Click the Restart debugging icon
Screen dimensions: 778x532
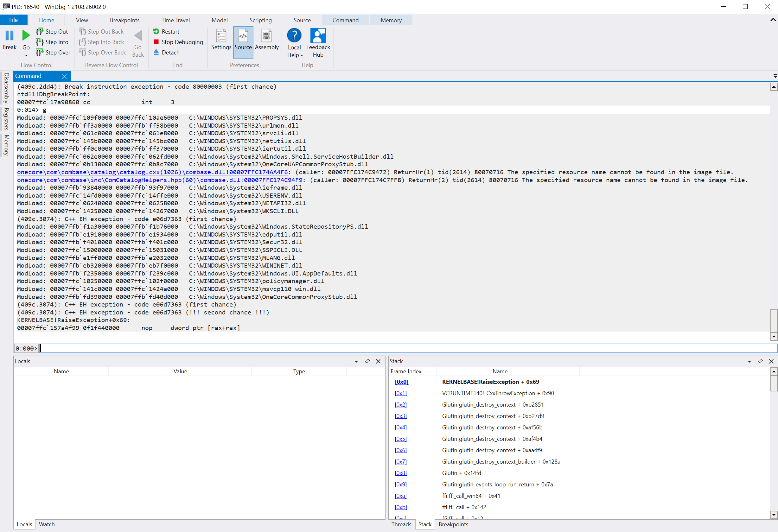click(156, 31)
